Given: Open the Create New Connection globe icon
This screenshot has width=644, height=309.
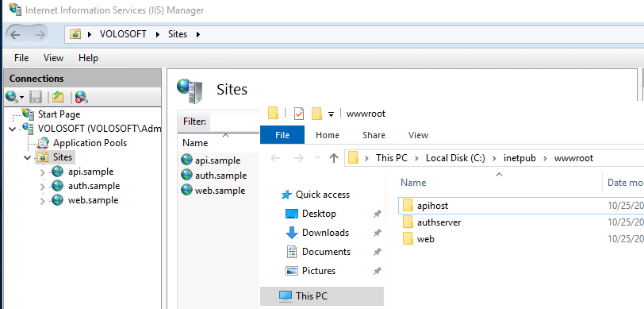Looking at the screenshot, I should click(11, 97).
